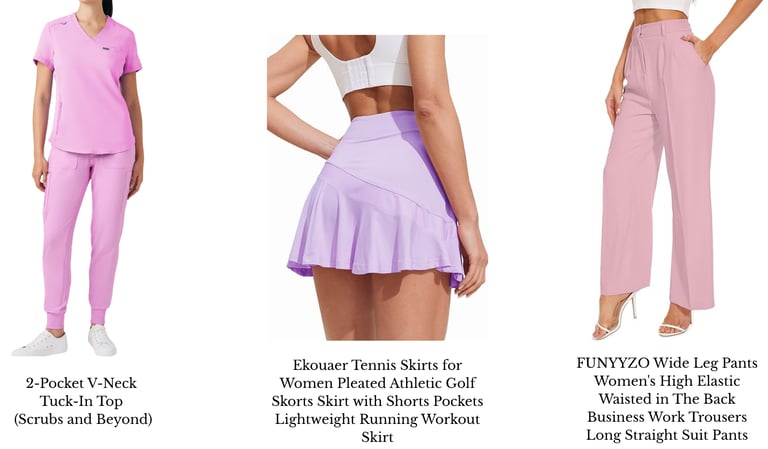
Task: Click the white crop top above trousers
Action: 663,5
